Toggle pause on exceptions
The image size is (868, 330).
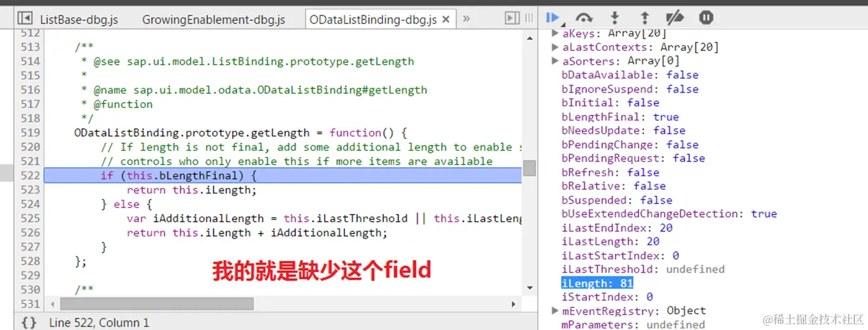click(x=706, y=18)
